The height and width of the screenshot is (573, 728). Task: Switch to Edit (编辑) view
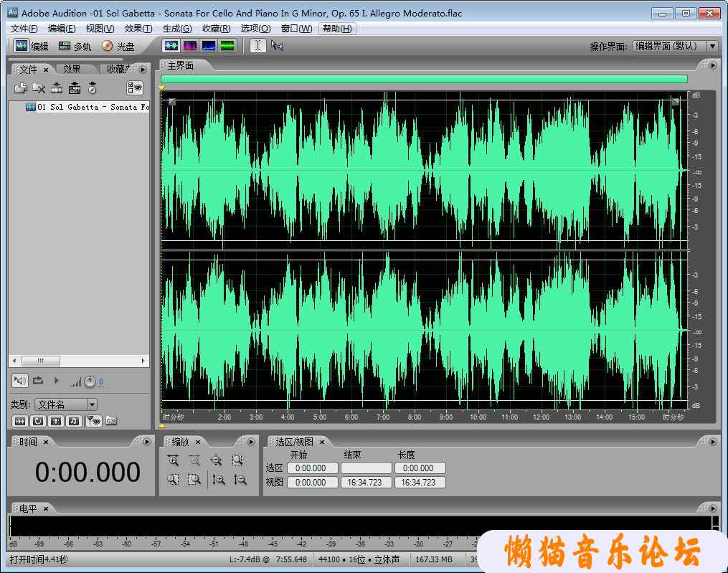coord(31,46)
